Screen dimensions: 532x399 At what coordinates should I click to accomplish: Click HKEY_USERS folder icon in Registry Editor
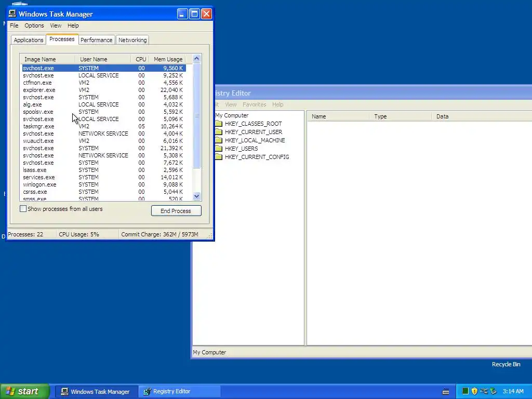[219, 148]
